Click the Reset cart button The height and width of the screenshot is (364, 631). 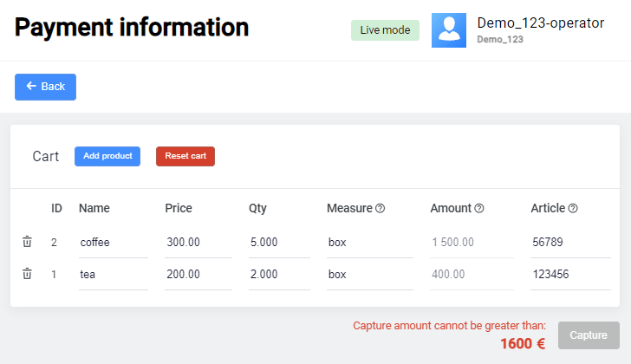(185, 156)
